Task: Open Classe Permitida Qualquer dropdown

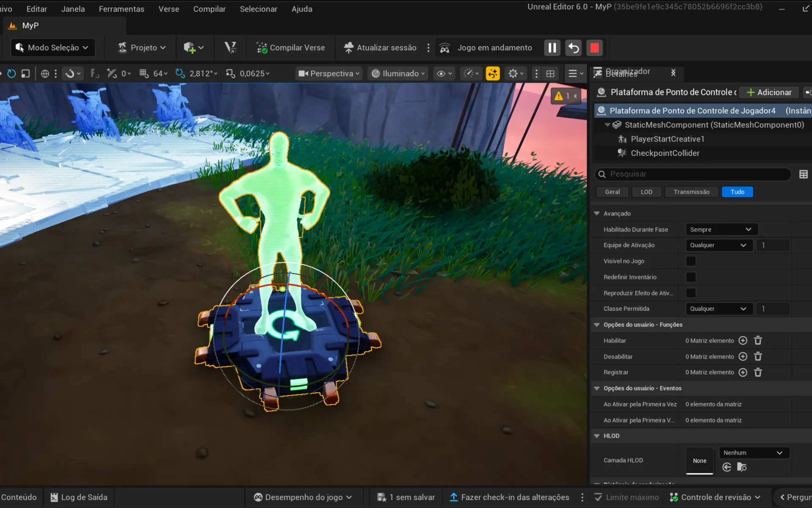Action: click(x=719, y=309)
